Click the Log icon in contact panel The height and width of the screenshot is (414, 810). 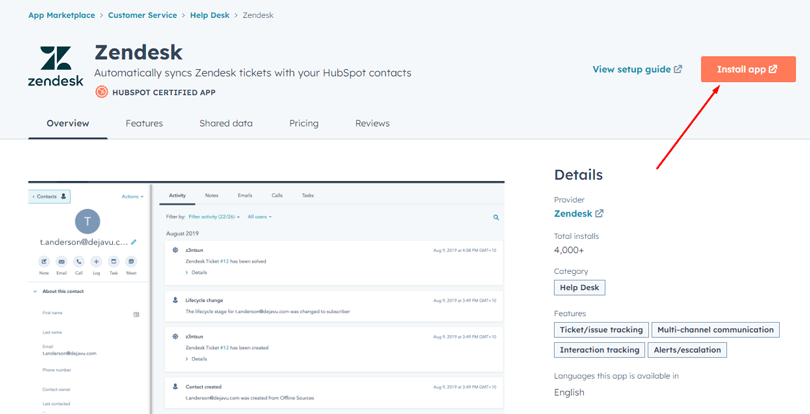[x=96, y=262]
